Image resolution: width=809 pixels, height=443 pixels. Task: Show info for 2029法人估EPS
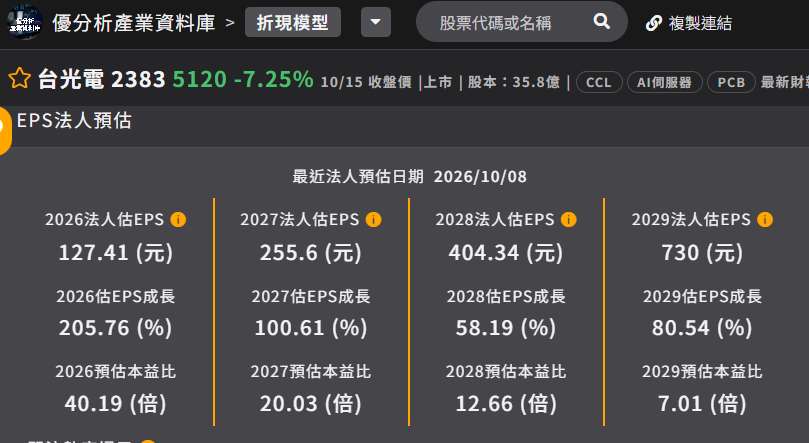(765, 220)
